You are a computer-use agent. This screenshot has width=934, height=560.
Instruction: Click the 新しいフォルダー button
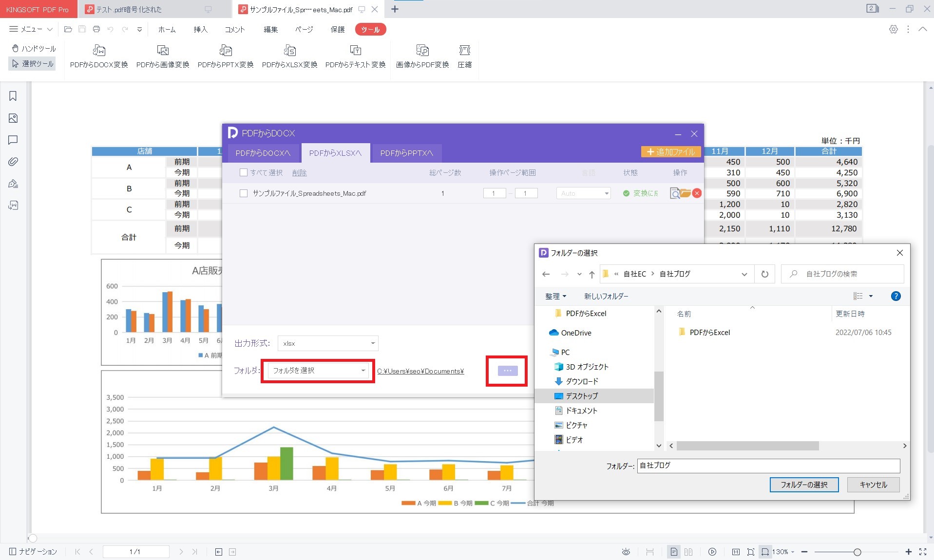pyautogui.click(x=606, y=296)
